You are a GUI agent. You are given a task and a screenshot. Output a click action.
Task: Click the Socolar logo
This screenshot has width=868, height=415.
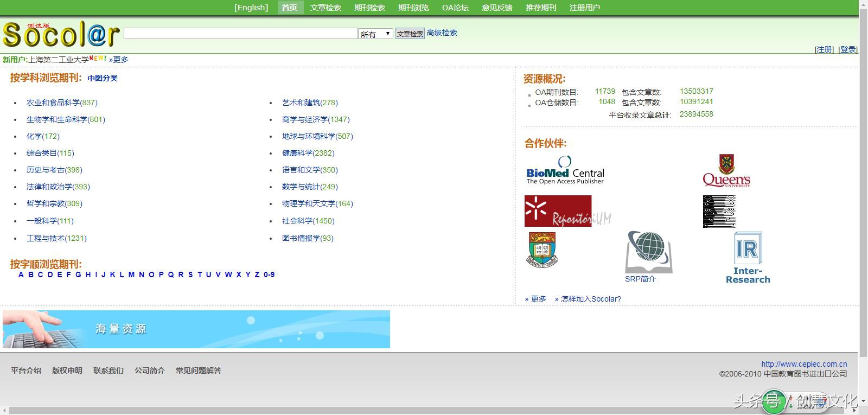point(61,35)
